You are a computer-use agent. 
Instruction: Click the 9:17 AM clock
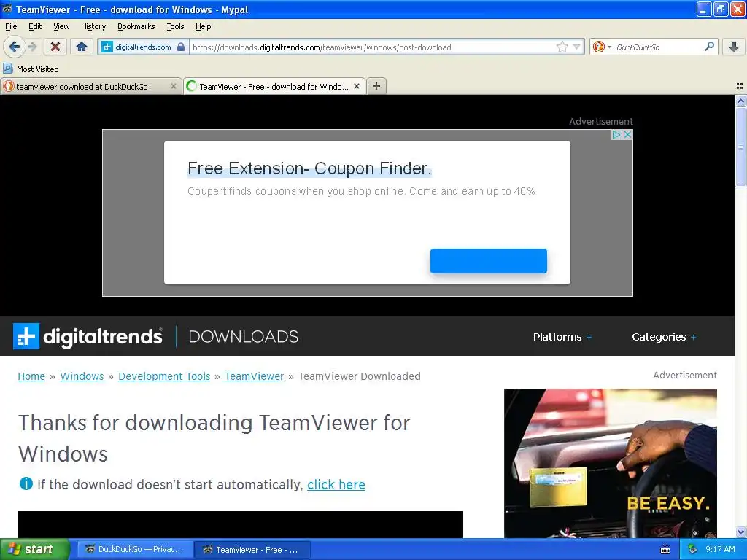tap(720, 549)
